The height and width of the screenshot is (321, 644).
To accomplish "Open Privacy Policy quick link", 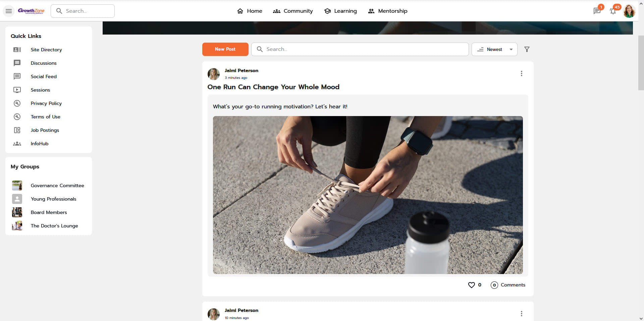I will tap(46, 103).
